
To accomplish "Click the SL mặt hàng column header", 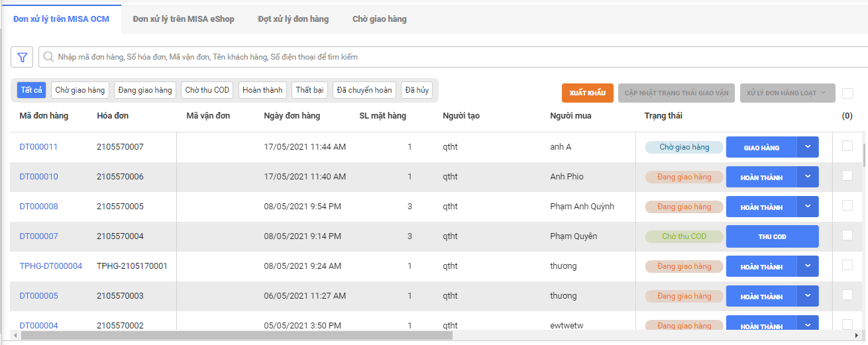I will tap(383, 116).
